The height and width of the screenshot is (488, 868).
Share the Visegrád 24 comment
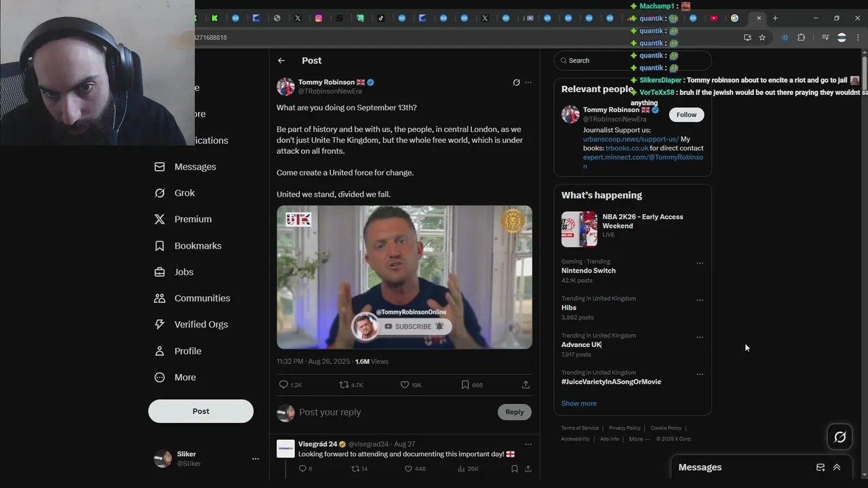tap(528, 468)
